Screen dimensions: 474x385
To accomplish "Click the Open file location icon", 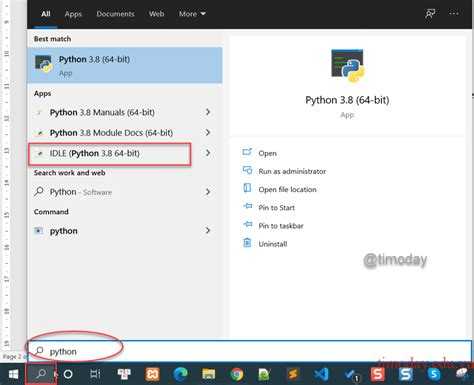I will 247,188.
